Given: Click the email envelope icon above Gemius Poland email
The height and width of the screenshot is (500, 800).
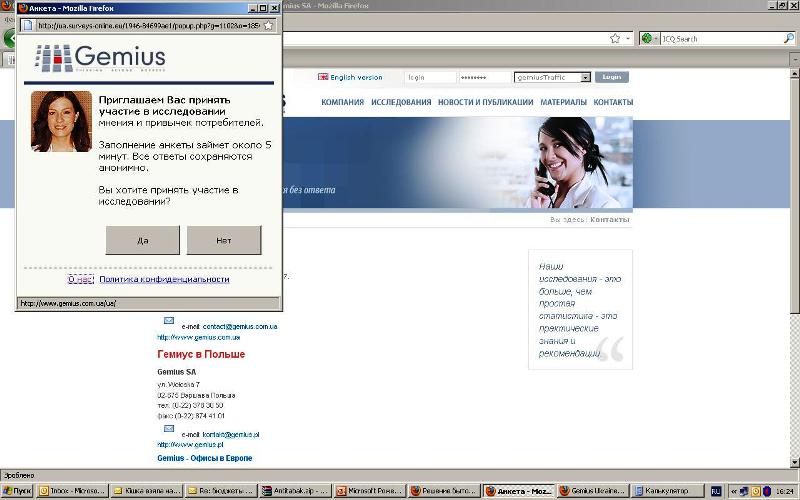Looking at the screenshot, I should (169, 428).
